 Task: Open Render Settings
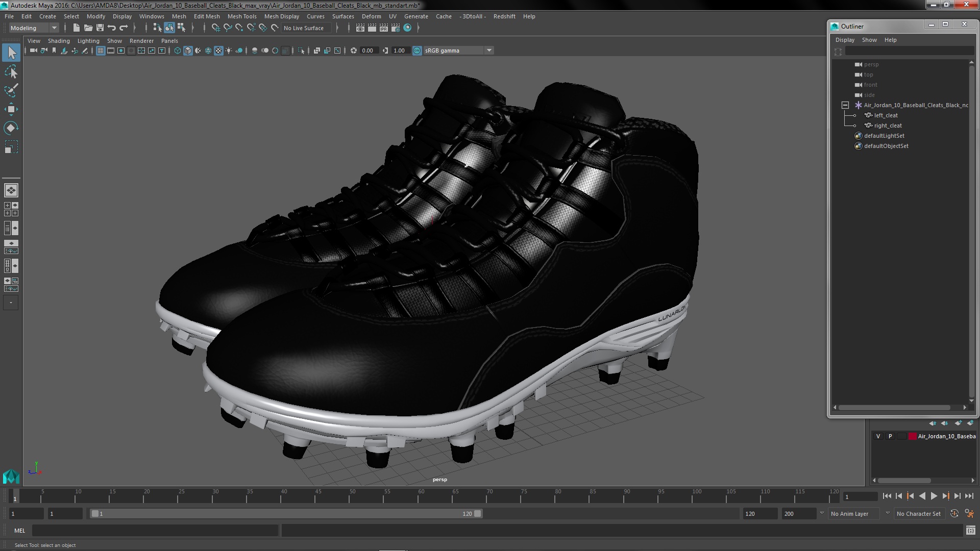pos(396,28)
